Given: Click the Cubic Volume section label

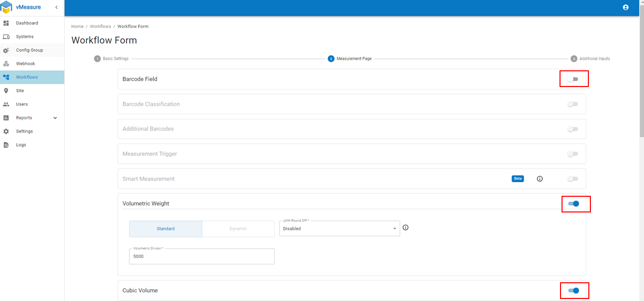Looking at the screenshot, I should click(140, 290).
